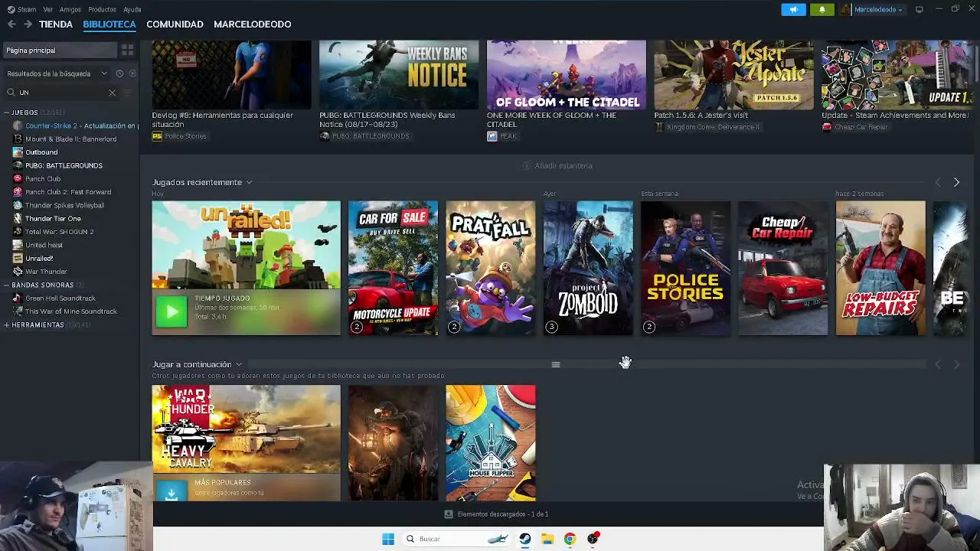Collapse the BANDAS SONORAS category
Viewport: 980px width, 551px height.
point(6,285)
